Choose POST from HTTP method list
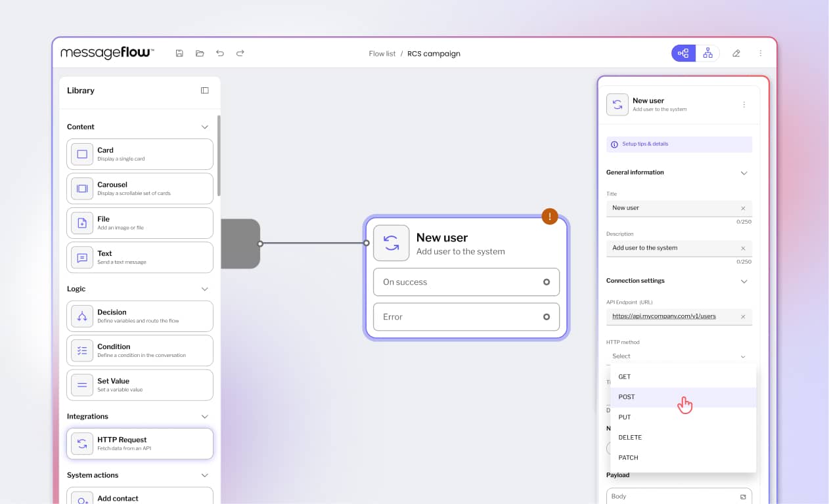Screen dimensions: 829x504 [x=683, y=397]
